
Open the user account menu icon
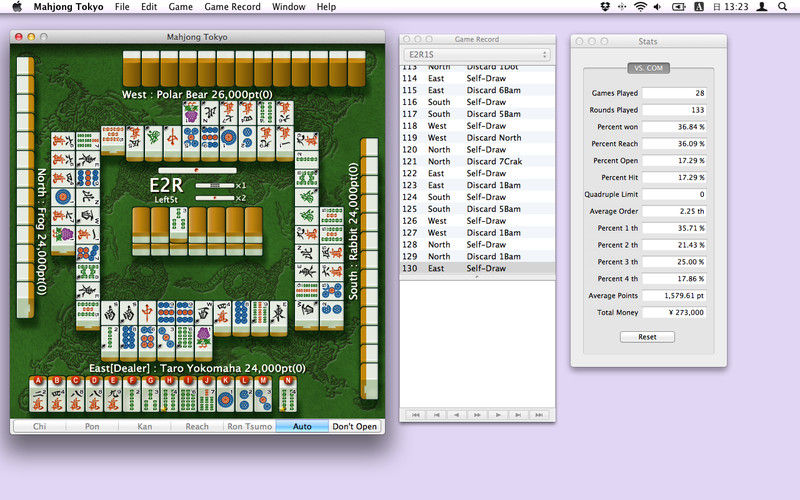[762, 7]
